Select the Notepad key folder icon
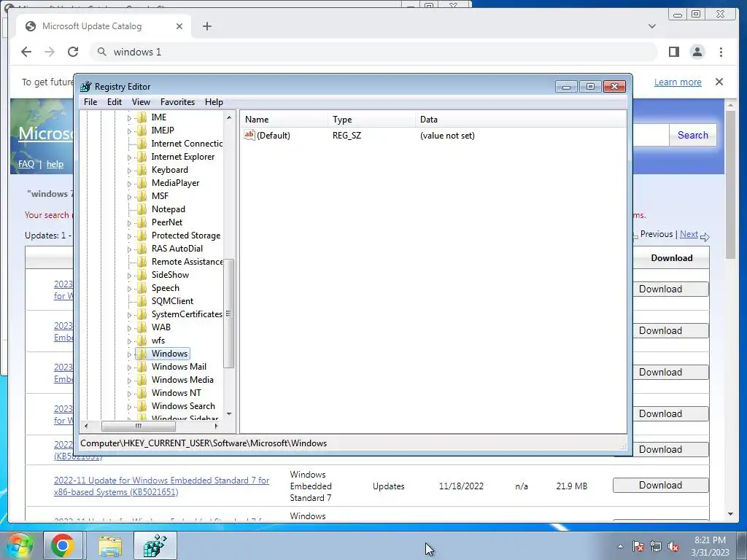The image size is (747, 560). 142,209
